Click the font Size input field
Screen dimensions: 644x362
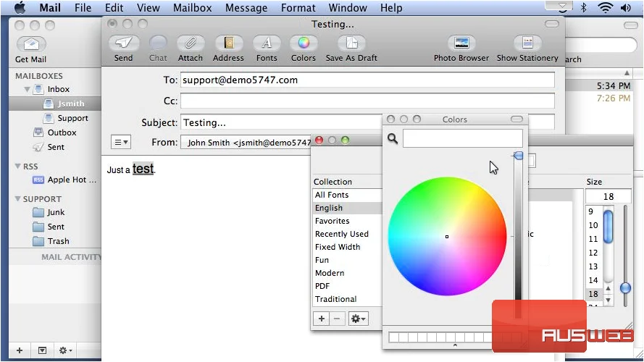609,197
